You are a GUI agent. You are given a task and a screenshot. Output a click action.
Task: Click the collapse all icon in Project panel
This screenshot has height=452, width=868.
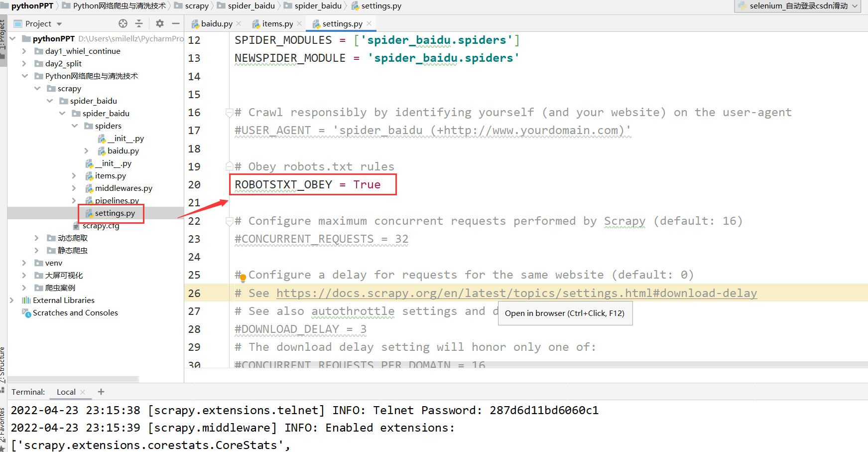[139, 23]
